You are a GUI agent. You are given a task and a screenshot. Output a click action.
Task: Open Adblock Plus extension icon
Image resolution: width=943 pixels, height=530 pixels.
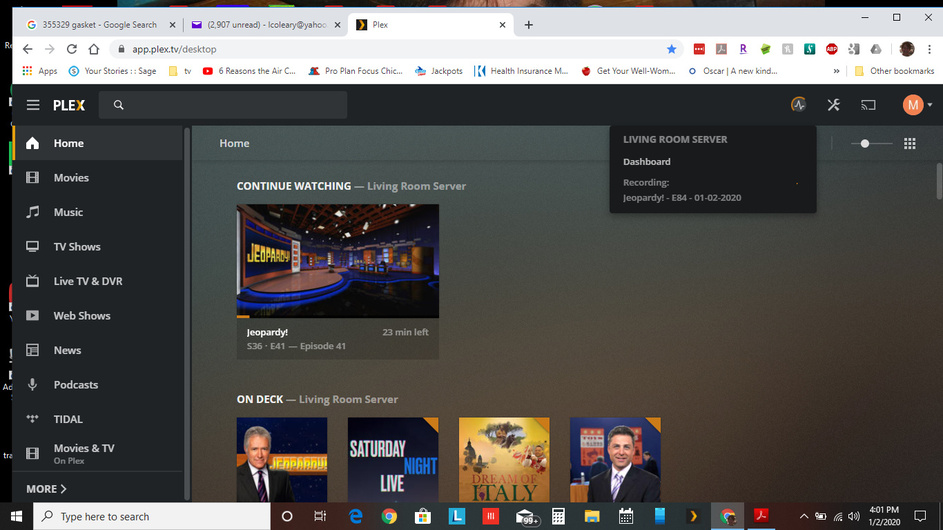[x=832, y=49]
